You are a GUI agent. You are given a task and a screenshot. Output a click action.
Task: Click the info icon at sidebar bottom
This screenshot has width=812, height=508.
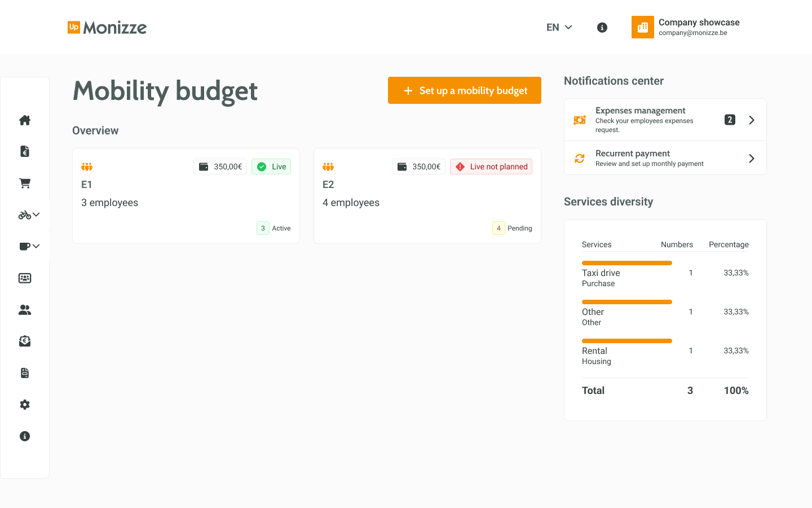tap(24, 436)
